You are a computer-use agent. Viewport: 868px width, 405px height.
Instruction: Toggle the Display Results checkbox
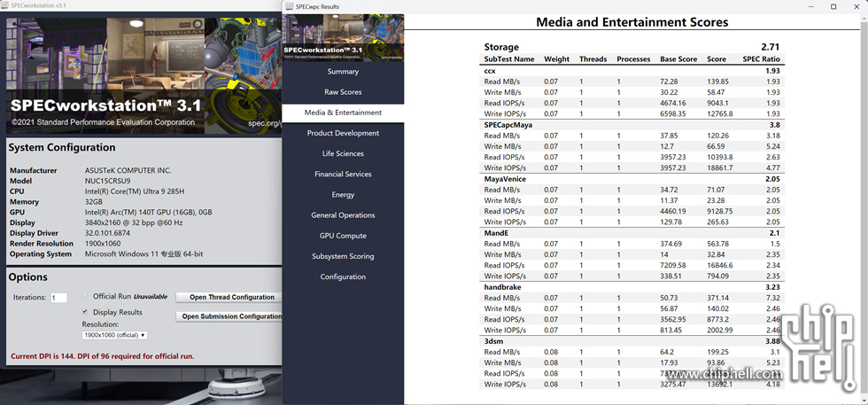click(x=85, y=312)
